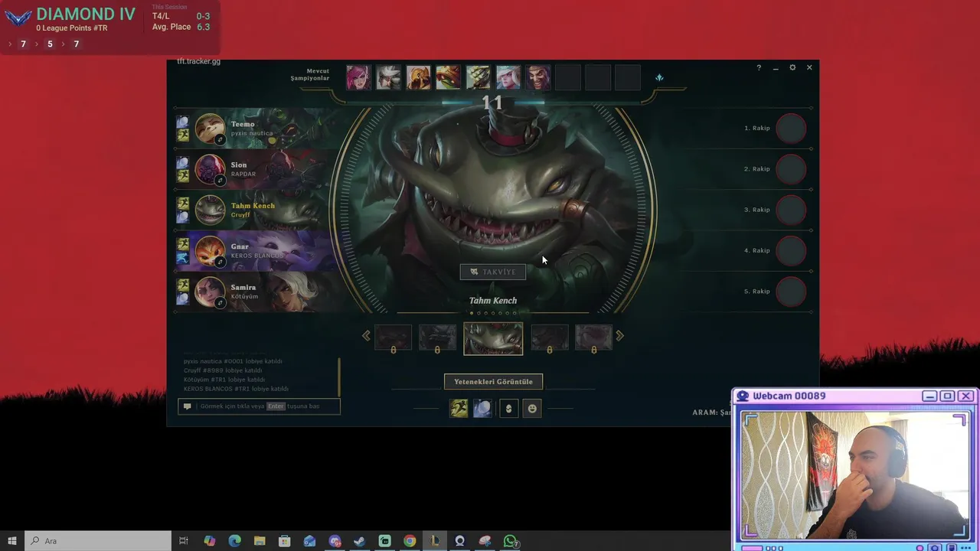Click Samira's top summoner spell icon
This screenshot has height=551, width=980.
[x=183, y=285]
